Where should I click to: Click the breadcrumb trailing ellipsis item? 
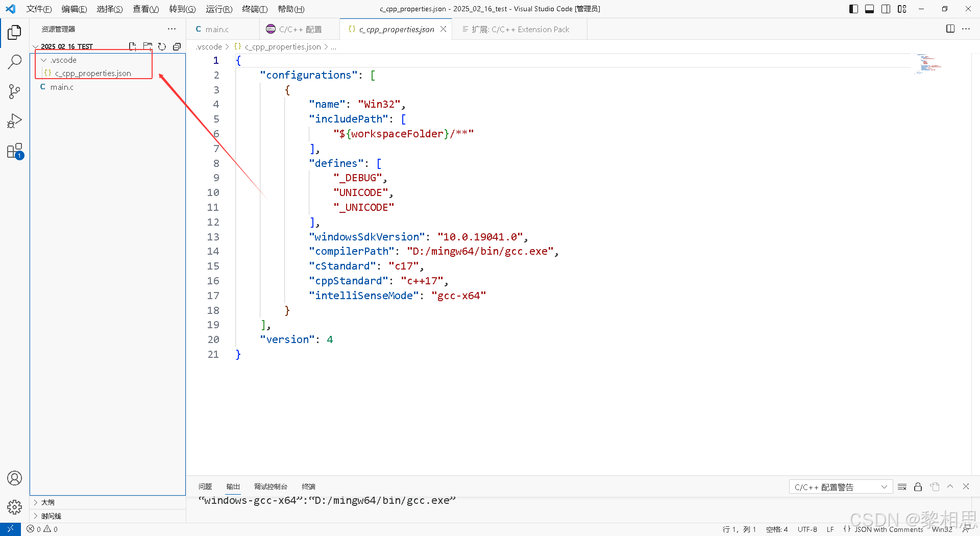(333, 47)
